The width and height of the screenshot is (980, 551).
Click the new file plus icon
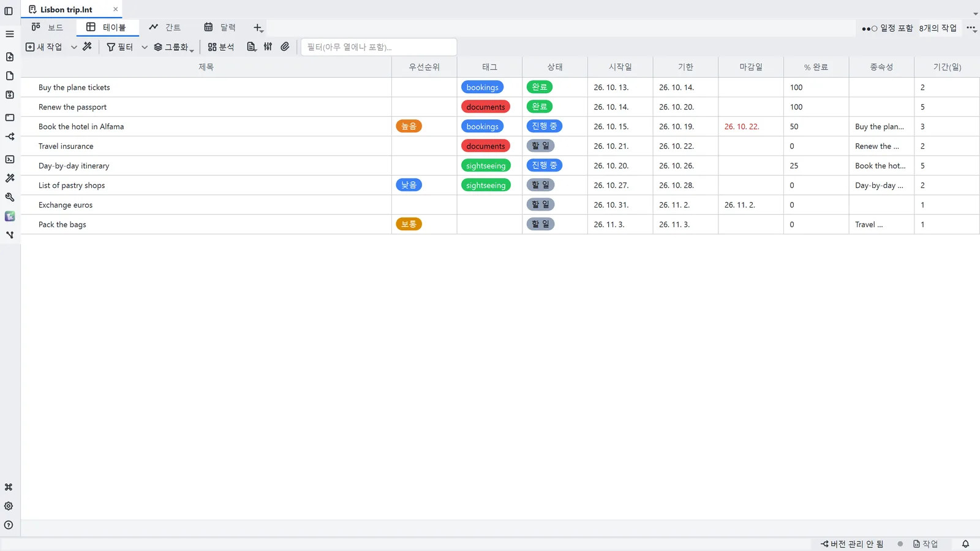(x=9, y=57)
